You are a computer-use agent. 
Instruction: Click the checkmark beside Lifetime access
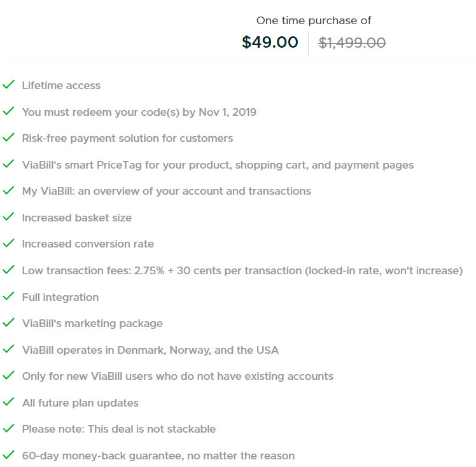(8, 85)
